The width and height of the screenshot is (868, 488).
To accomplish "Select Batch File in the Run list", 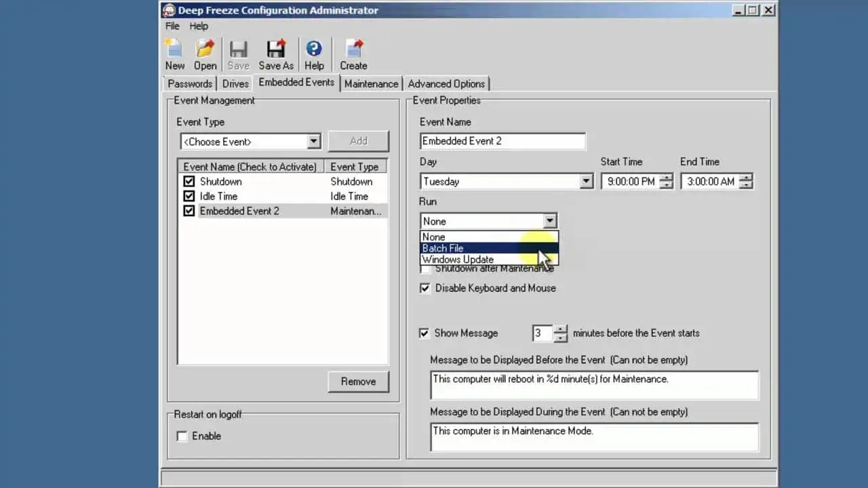I will (489, 248).
